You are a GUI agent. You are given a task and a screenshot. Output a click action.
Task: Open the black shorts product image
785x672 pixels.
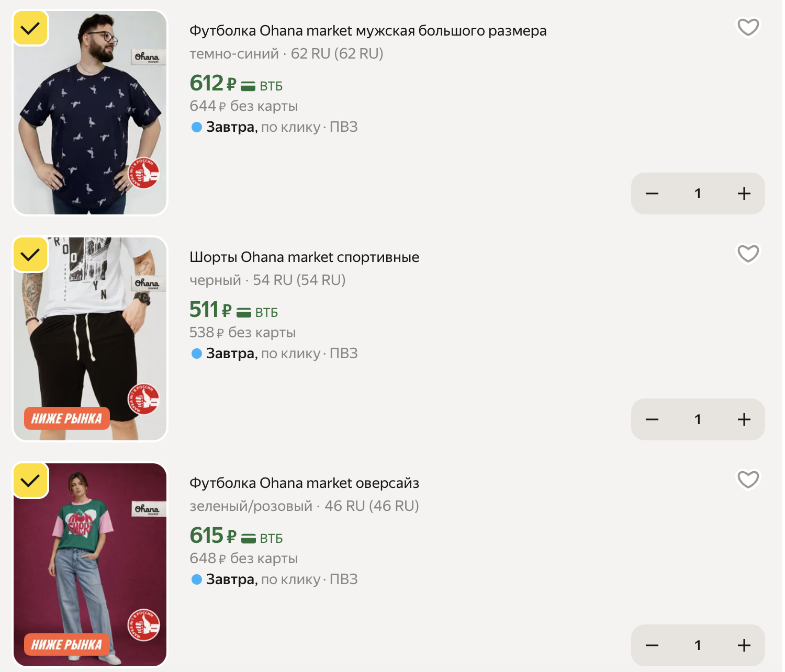point(90,340)
